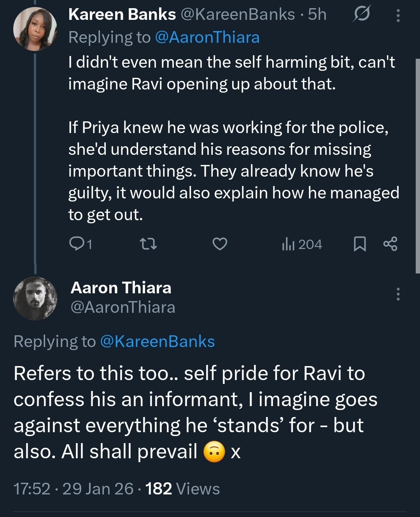Open Aaron Thiara's profile picture
Screen dimensions: 420x517
(x=35, y=298)
